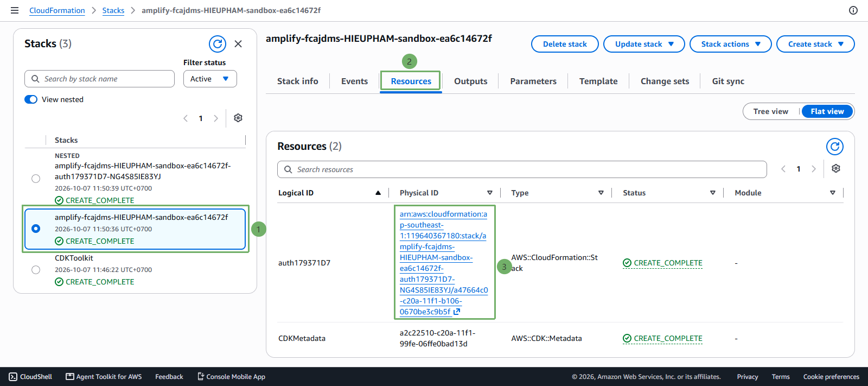Viewport: 868px width, 386px height.
Task: Click the Search by stack name field
Action: (x=99, y=79)
